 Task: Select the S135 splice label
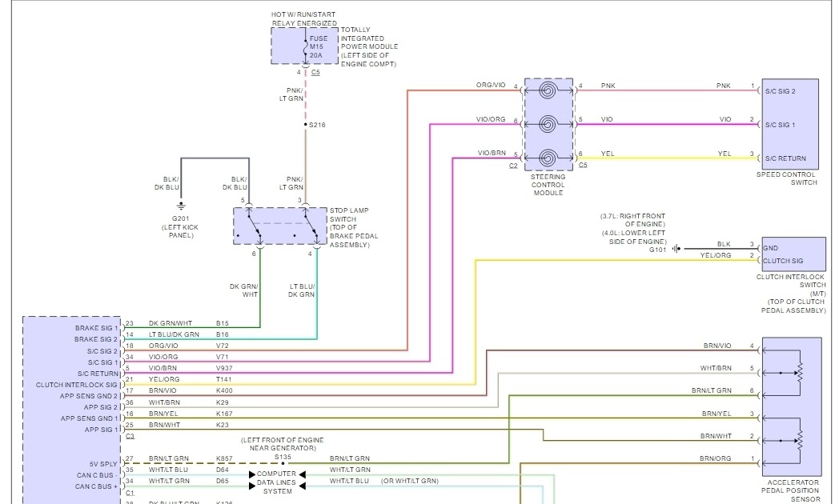283,457
